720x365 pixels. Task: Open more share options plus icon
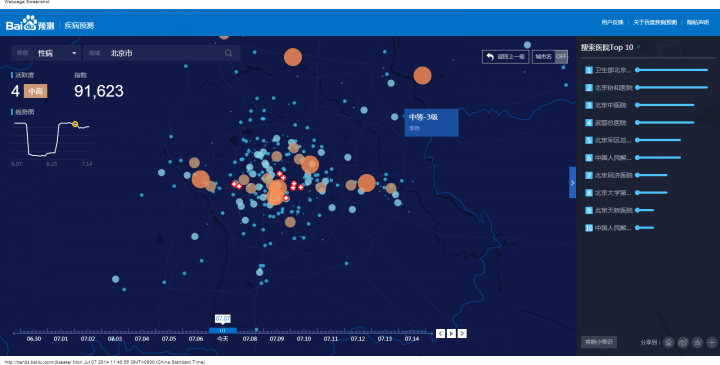[711, 342]
